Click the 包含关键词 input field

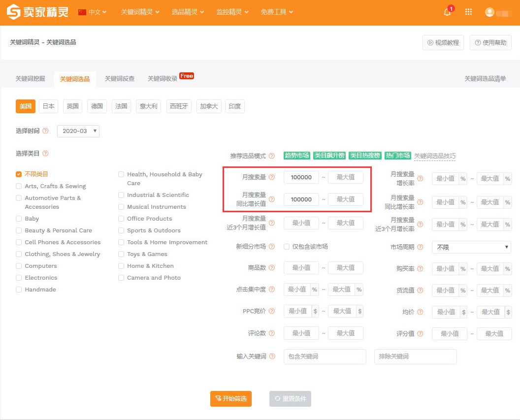tap(325, 356)
